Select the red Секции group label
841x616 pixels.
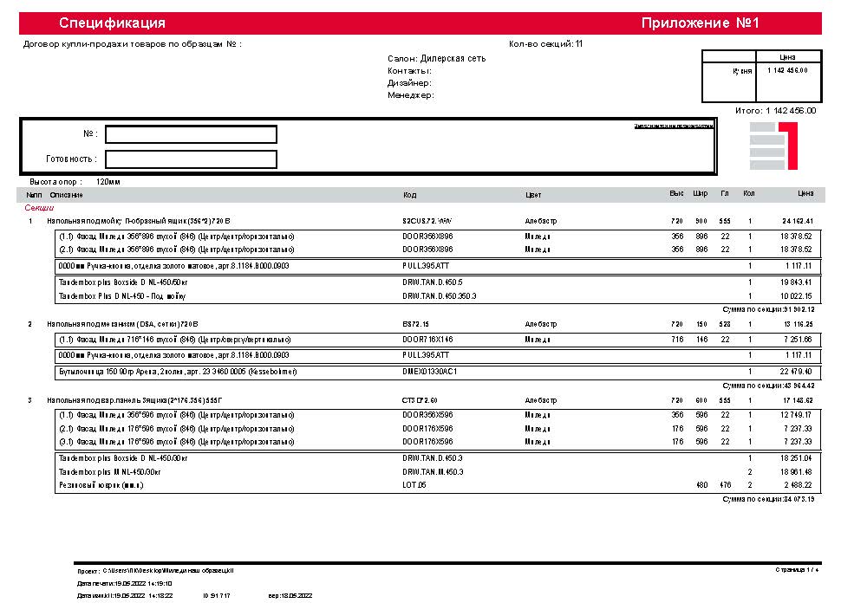click(40, 208)
